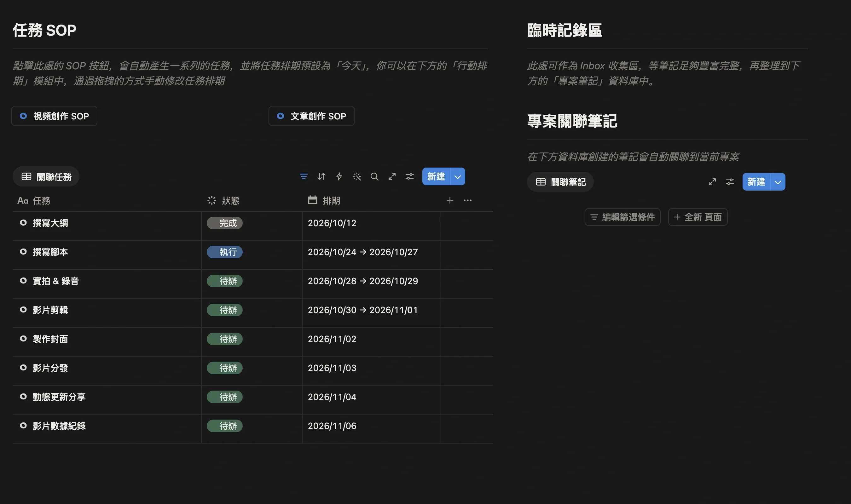Open the 影片數據紀錄 task
The height and width of the screenshot is (504, 851).
pos(59,426)
